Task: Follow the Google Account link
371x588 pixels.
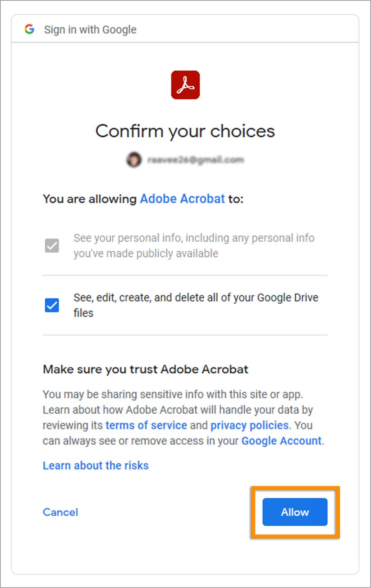Action: click(x=281, y=441)
